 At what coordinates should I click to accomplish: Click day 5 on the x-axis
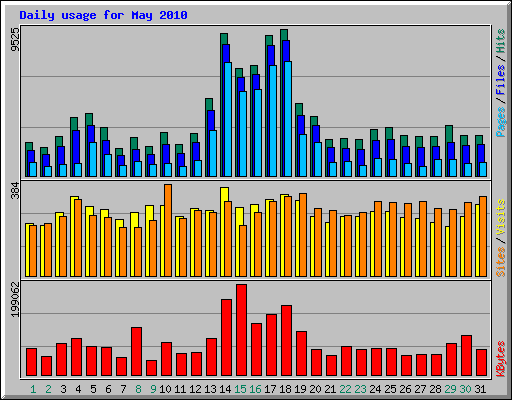[x=93, y=389]
